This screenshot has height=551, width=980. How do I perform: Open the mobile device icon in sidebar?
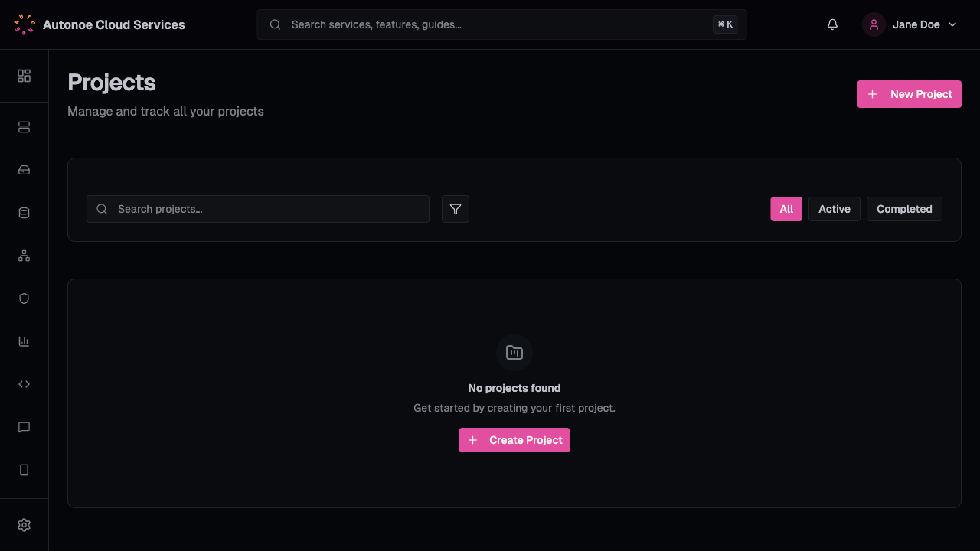[24, 470]
